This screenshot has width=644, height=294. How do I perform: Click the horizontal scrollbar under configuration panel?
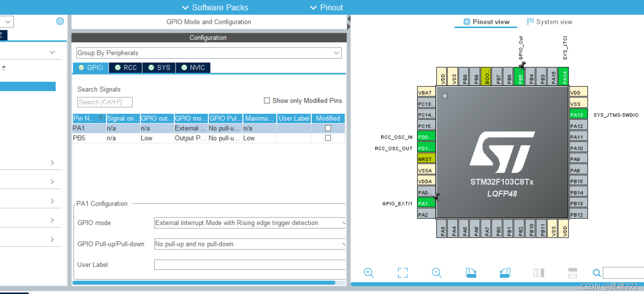tap(204, 283)
